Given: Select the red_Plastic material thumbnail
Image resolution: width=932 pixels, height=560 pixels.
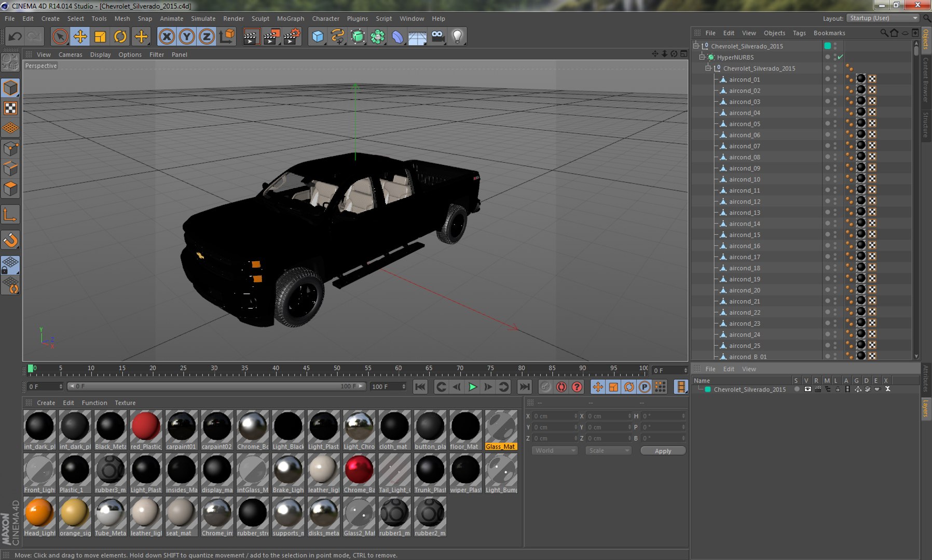Looking at the screenshot, I should (146, 430).
